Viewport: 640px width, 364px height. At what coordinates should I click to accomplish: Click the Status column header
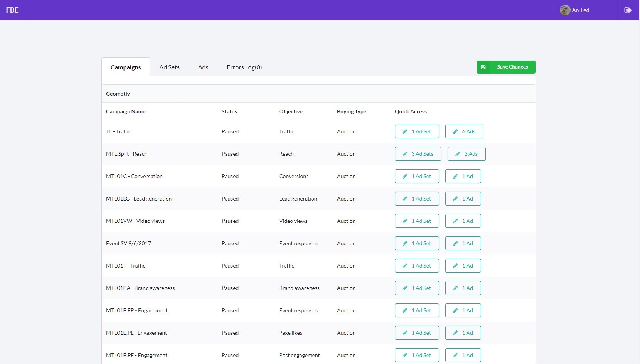pyautogui.click(x=229, y=111)
